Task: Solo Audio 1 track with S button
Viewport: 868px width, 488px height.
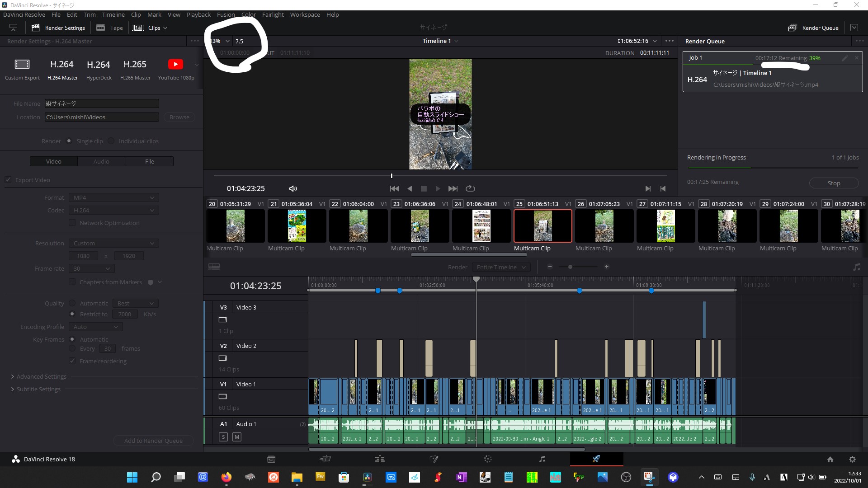Action: coord(223,437)
